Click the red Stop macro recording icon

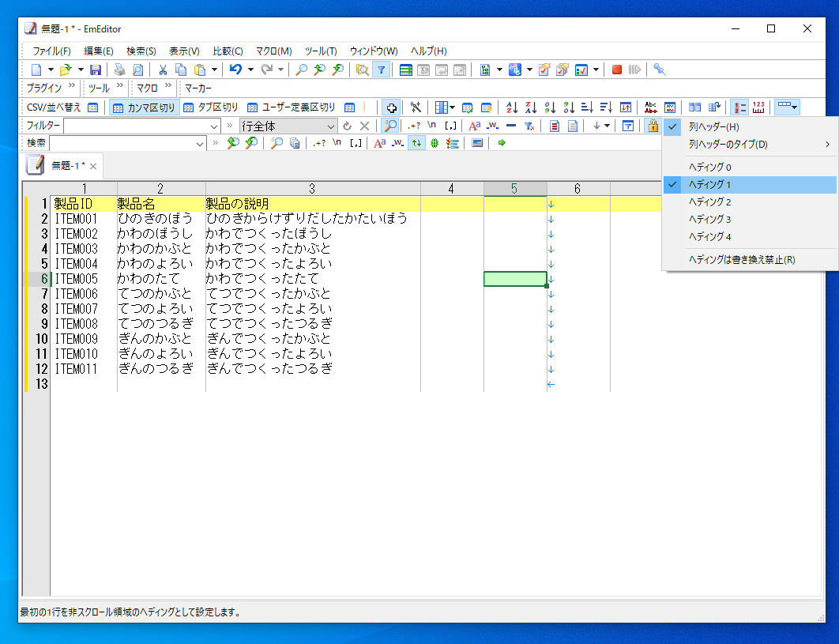[x=617, y=70]
